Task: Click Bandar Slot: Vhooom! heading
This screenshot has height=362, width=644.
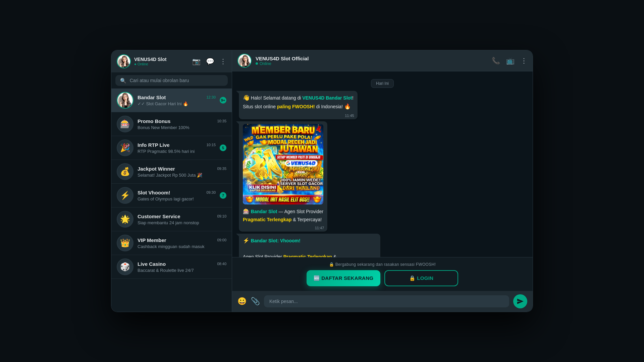Action: [276, 241]
